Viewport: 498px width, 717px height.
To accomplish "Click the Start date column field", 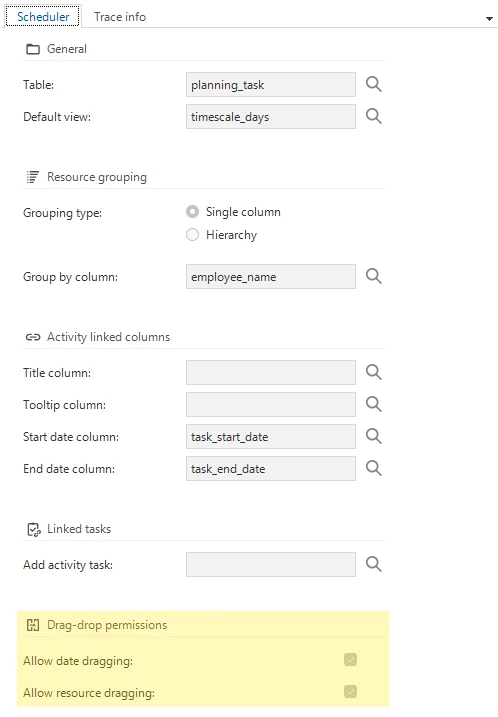I will coord(271,437).
